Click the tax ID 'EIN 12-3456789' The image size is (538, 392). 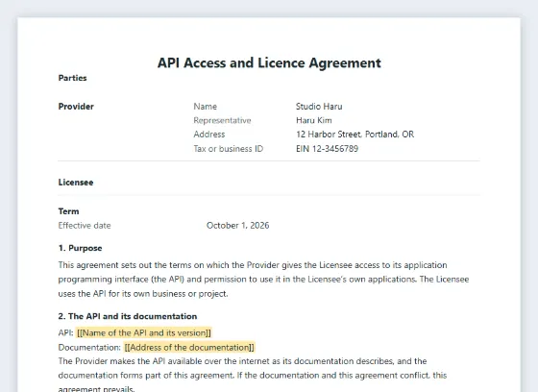327,149
